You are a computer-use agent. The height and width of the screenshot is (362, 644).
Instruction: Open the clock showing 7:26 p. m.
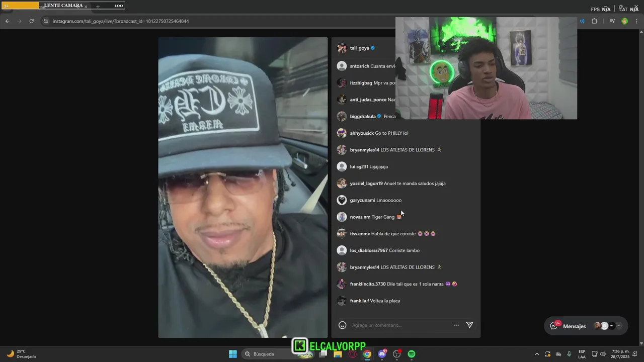620,354
